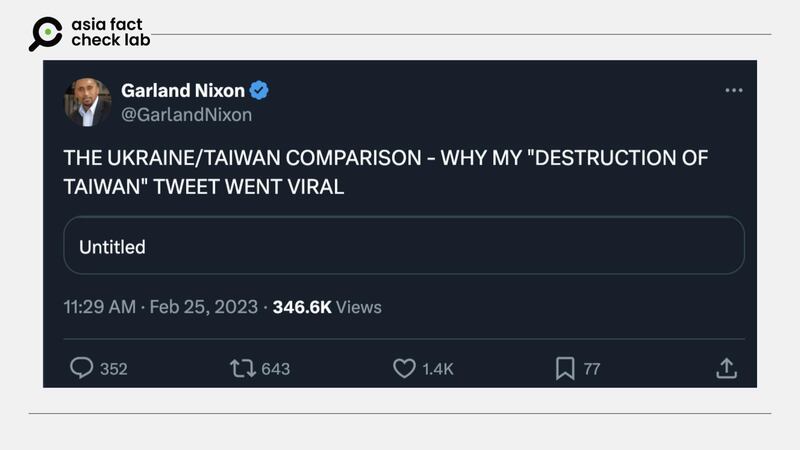The image size is (800, 450).
Task: Click the 1.4K likes count
Action: [x=437, y=369]
